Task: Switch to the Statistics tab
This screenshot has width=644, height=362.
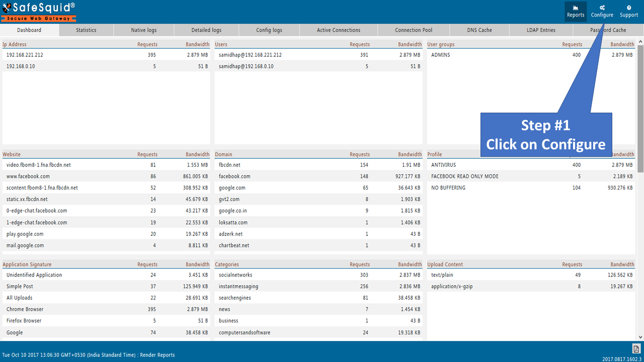Action: pos(86,30)
